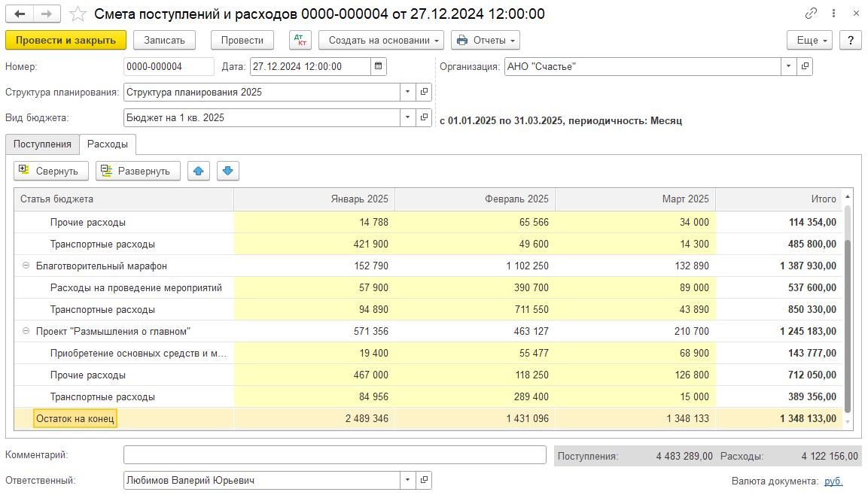Click the back navigation arrow

20,14
